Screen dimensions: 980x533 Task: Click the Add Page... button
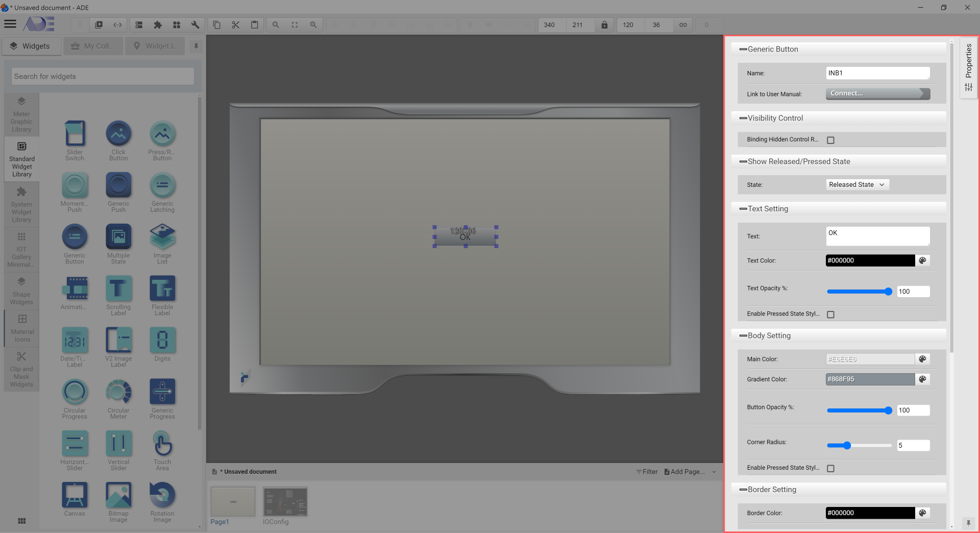pyautogui.click(x=684, y=472)
